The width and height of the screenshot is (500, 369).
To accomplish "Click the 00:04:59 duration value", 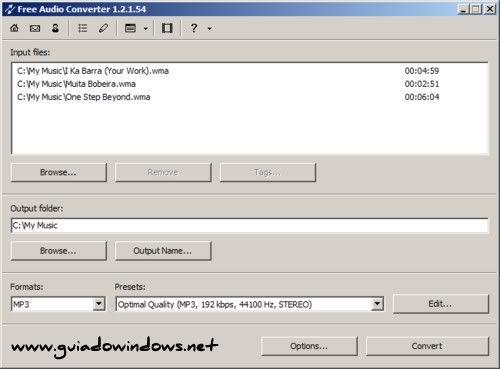I will (x=422, y=71).
